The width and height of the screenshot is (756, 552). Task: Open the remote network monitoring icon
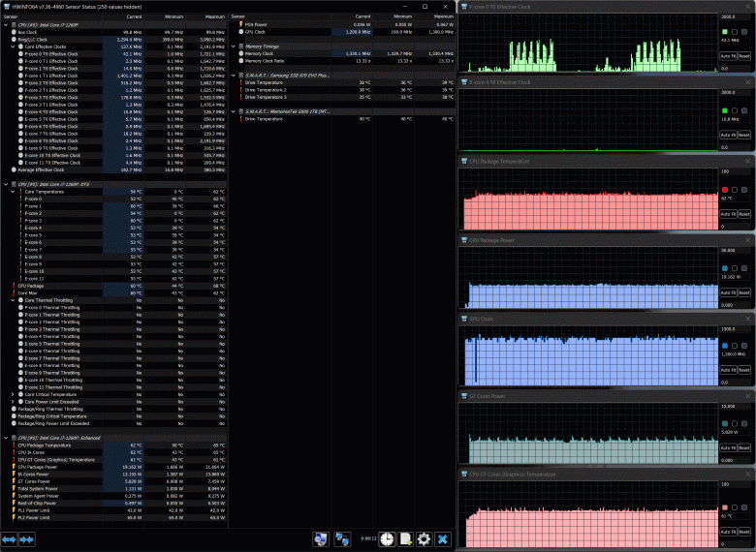(342, 539)
